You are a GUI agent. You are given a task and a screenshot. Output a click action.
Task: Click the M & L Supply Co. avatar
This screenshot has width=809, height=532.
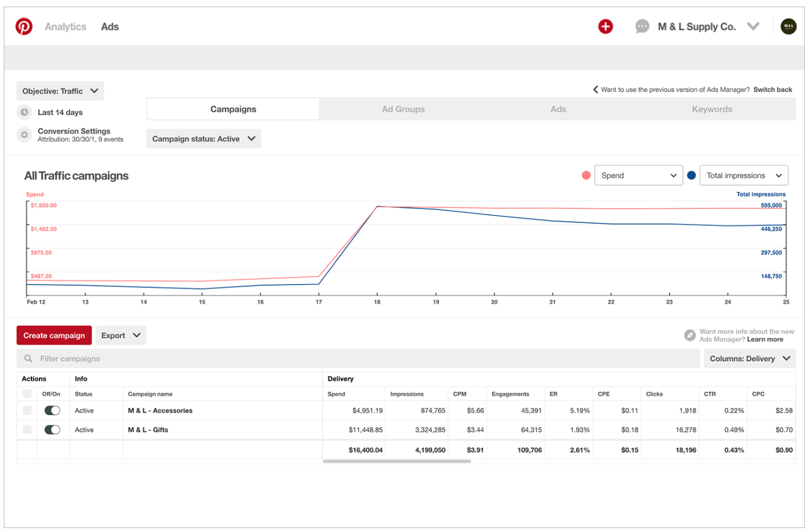788,26
